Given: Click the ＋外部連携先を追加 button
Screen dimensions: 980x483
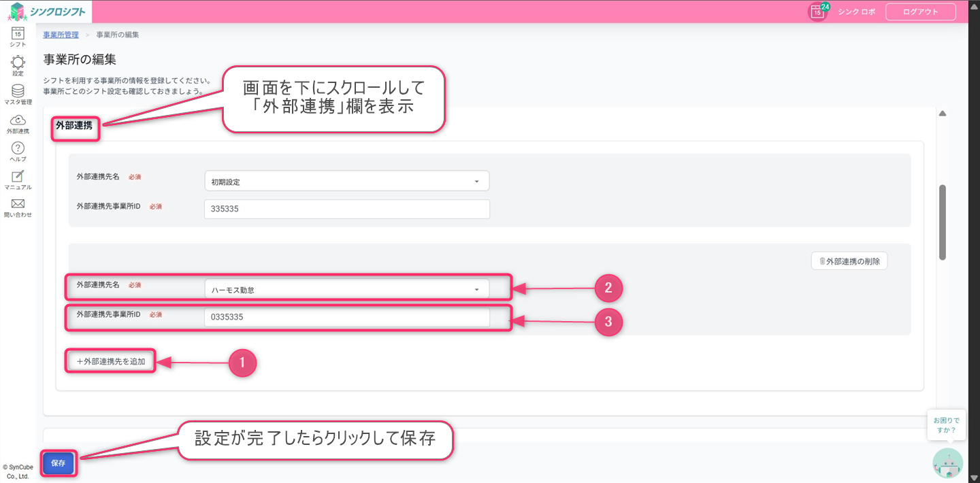Looking at the screenshot, I should (111, 361).
